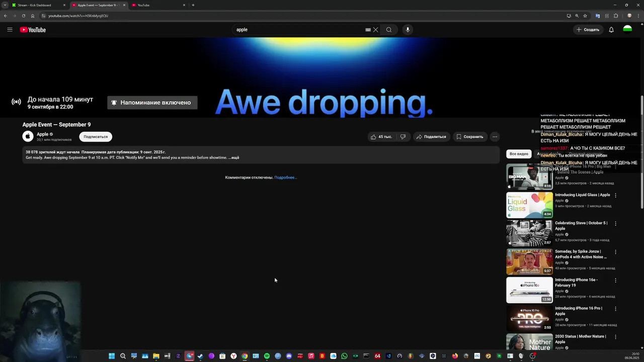Click title Celebrating Steve | October 5 | Apple

(x=581, y=226)
